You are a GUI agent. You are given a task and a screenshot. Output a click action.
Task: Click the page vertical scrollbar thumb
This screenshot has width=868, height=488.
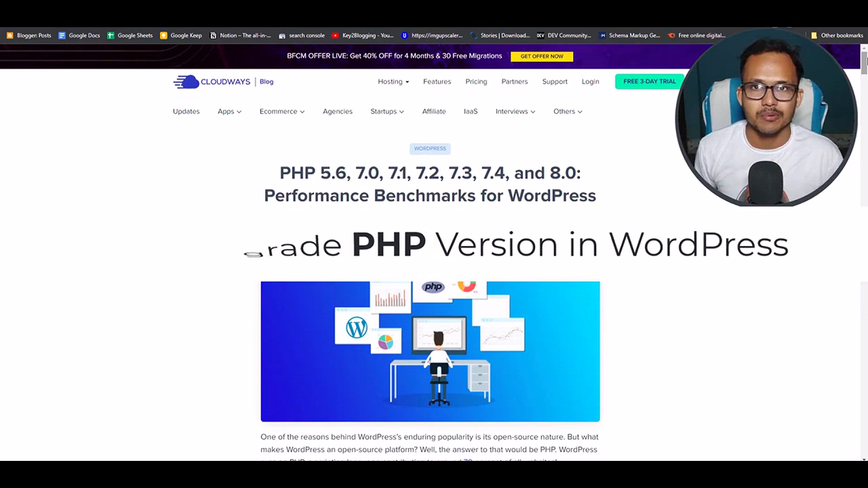(x=864, y=63)
